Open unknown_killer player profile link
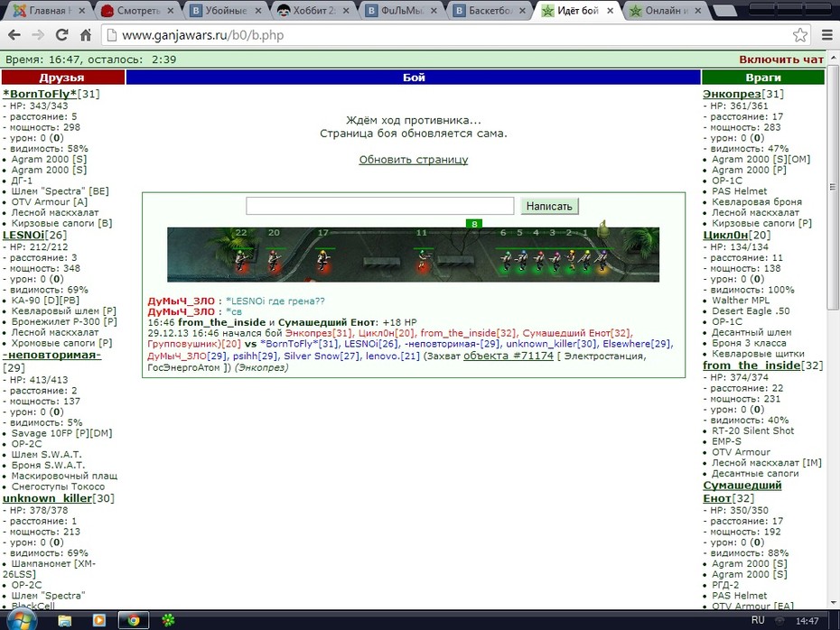 (x=47, y=498)
